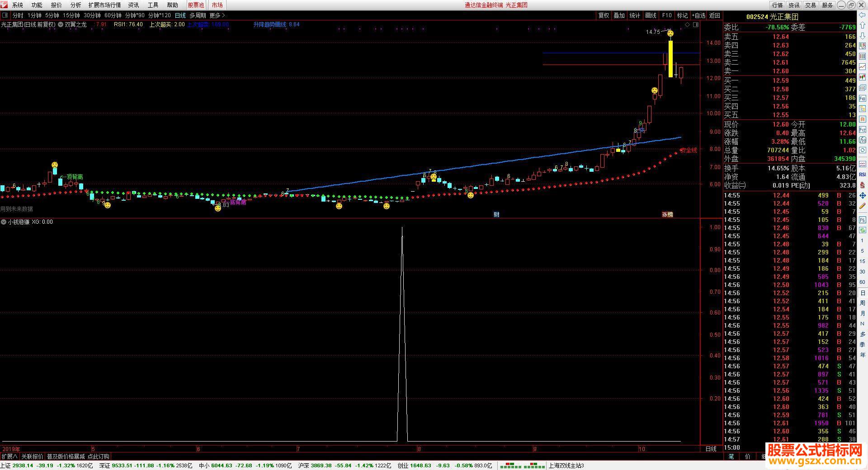
Task: Click the indicator wave-chart icon in sidebar
Action: click(863, 164)
